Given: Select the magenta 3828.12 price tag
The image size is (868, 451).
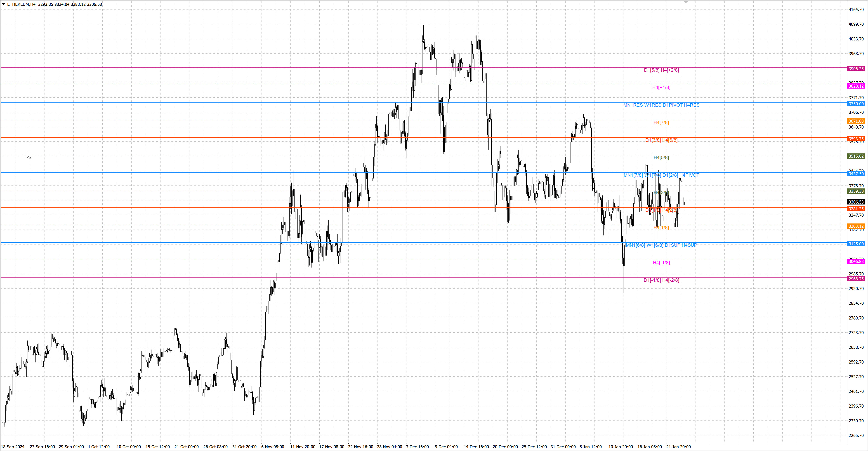Looking at the screenshot, I should [856, 86].
